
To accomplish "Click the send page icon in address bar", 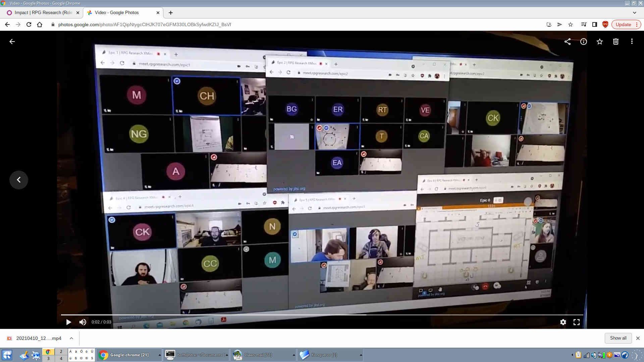I will [560, 24].
